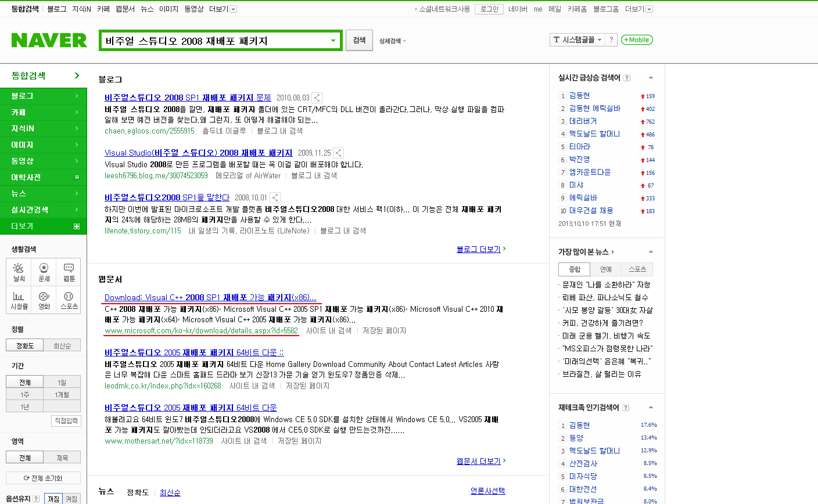818x504 pixels.
Task: Expand 더보기 in the top-left service bar
Action: (x=223, y=9)
